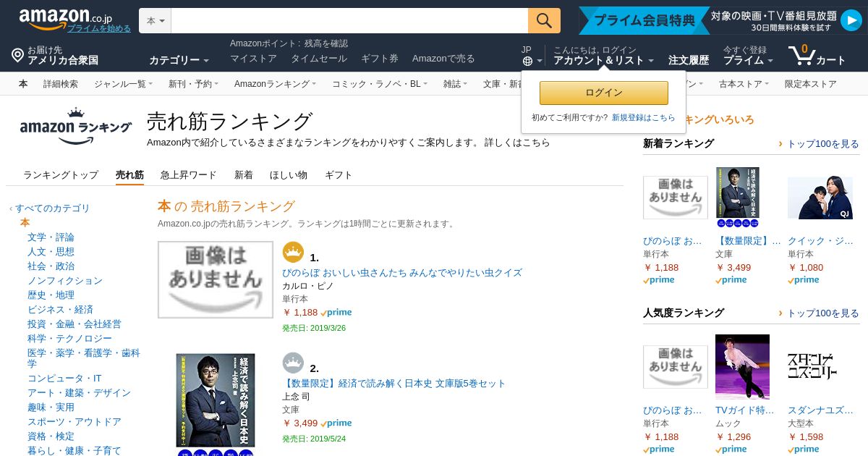Click the JP globe language icon
868x456 pixels.
527,61
